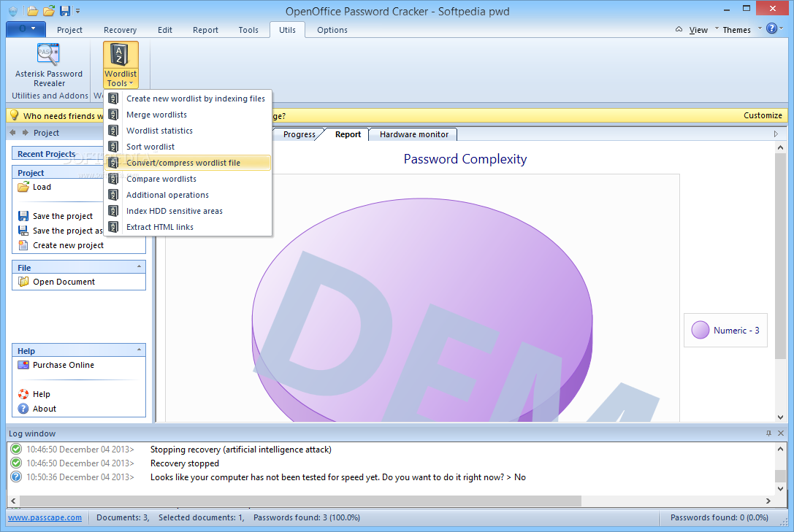This screenshot has height=532, width=794.
Task: Open the Edit ribbon tab
Action: pos(164,30)
